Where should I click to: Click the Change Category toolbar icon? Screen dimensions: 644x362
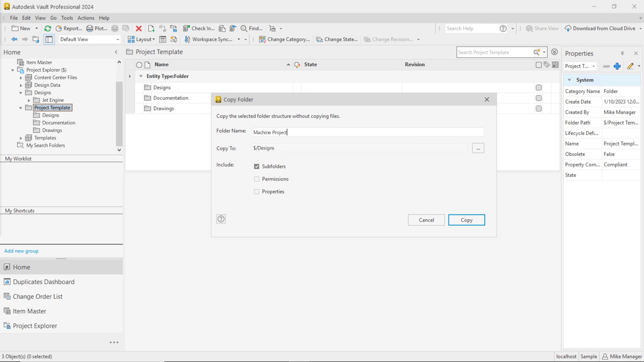coord(262,40)
